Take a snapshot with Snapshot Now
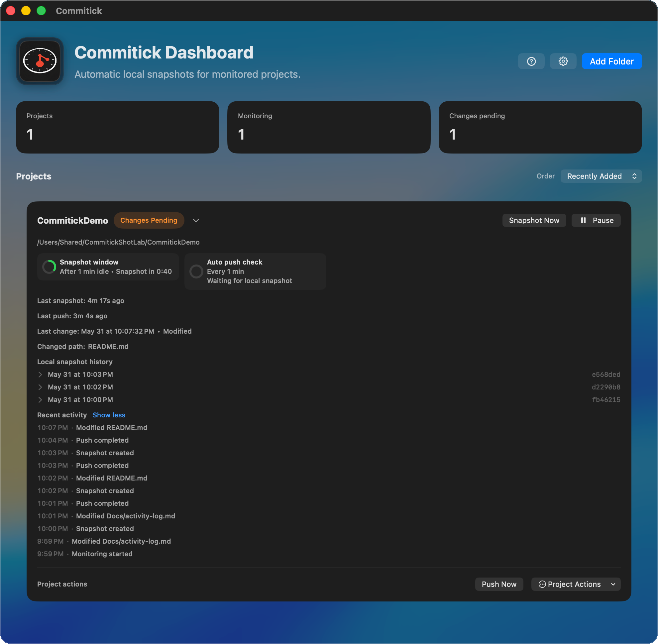This screenshot has width=658, height=644. [x=534, y=221]
